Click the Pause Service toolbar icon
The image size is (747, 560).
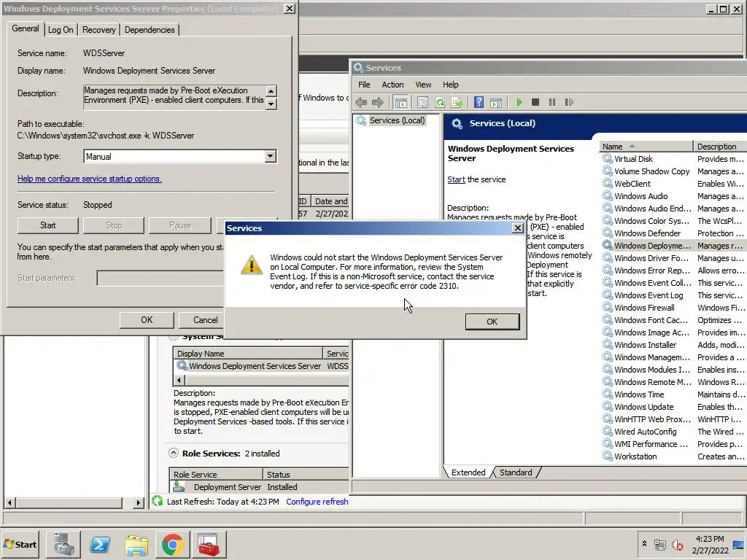tap(552, 102)
